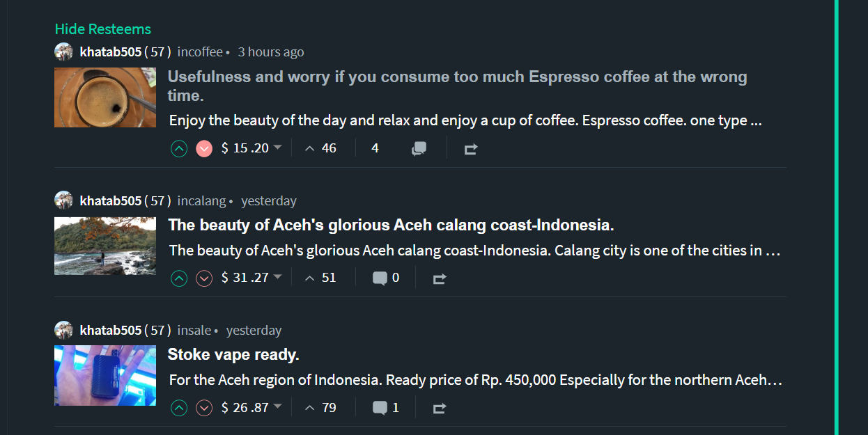868x435 pixels.
Task: Open the coastal photo thumbnail
Action: click(x=105, y=246)
